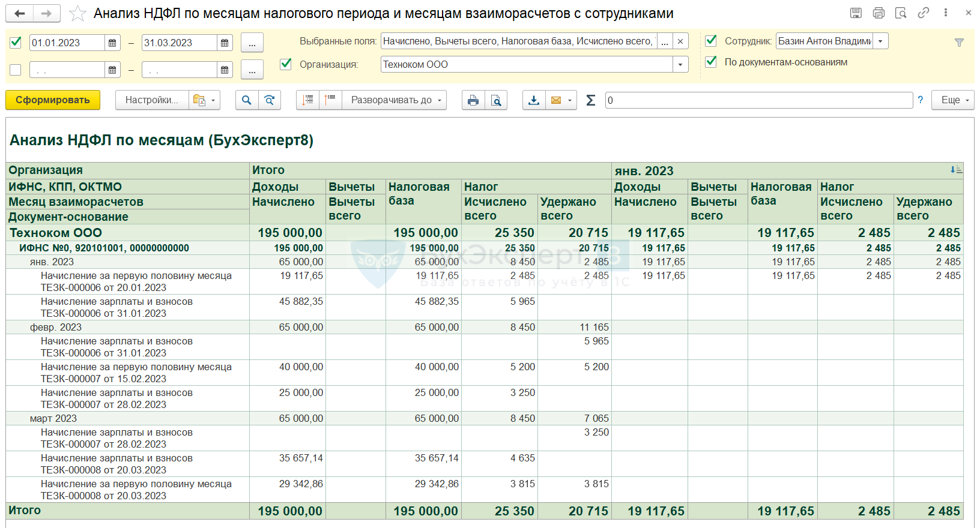Screen dimensions: 980x528
Task: Click the sum (sigma) icon
Action: [591, 100]
